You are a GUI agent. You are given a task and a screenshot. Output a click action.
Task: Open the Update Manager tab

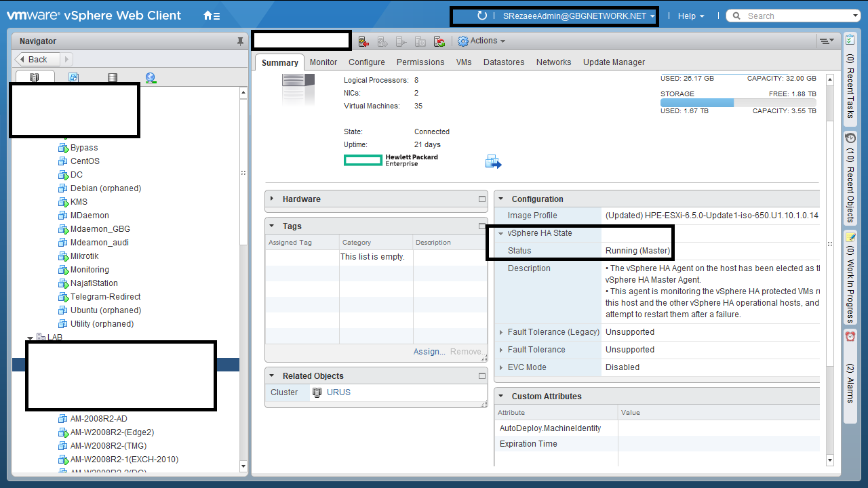[x=614, y=62]
